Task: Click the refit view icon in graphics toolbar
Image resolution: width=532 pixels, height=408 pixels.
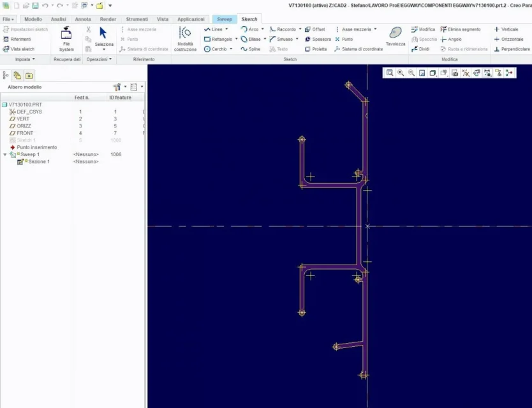Action: pos(389,73)
